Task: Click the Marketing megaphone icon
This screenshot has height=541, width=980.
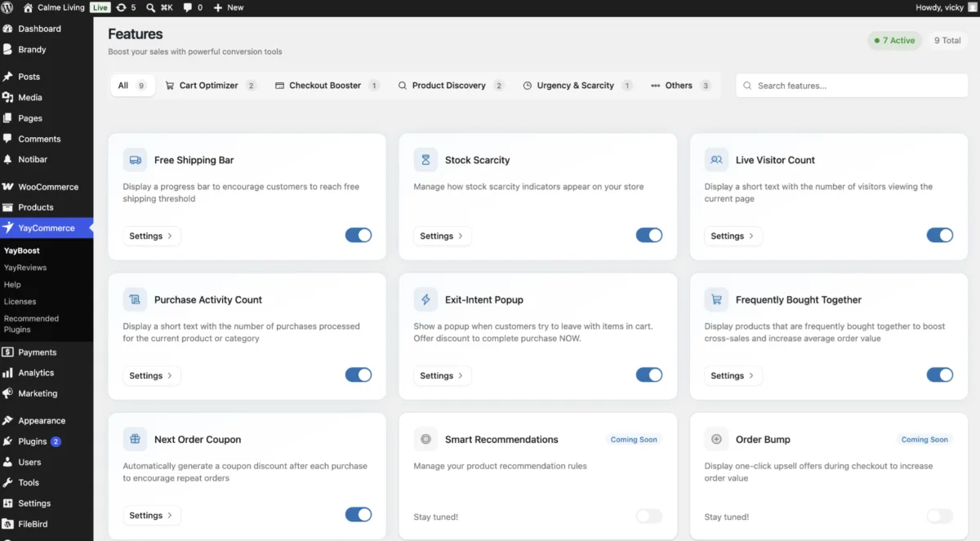Action: [8, 393]
